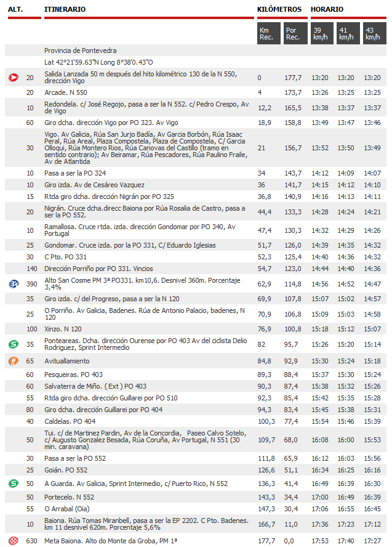
Task: Click the green sprint icon at A Guarda
Action: pyautogui.click(x=14, y=484)
